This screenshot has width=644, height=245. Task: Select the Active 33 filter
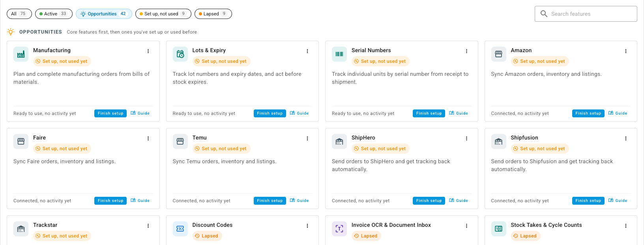click(x=54, y=14)
